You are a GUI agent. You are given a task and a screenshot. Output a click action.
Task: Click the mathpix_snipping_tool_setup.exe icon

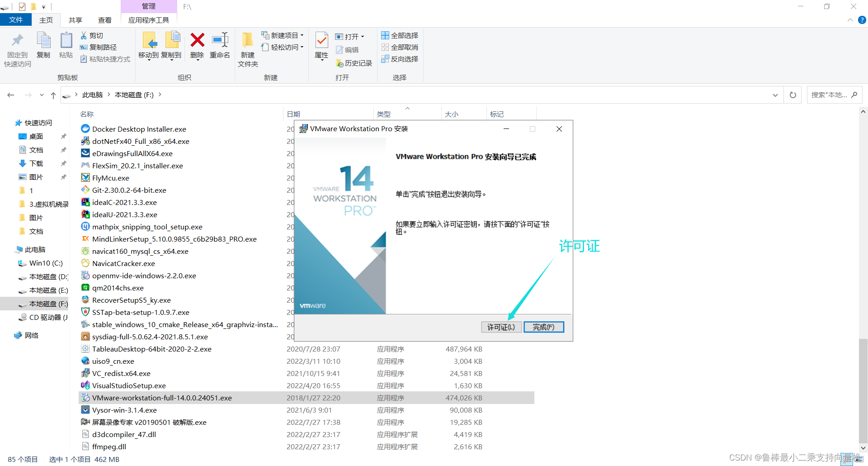85,226
